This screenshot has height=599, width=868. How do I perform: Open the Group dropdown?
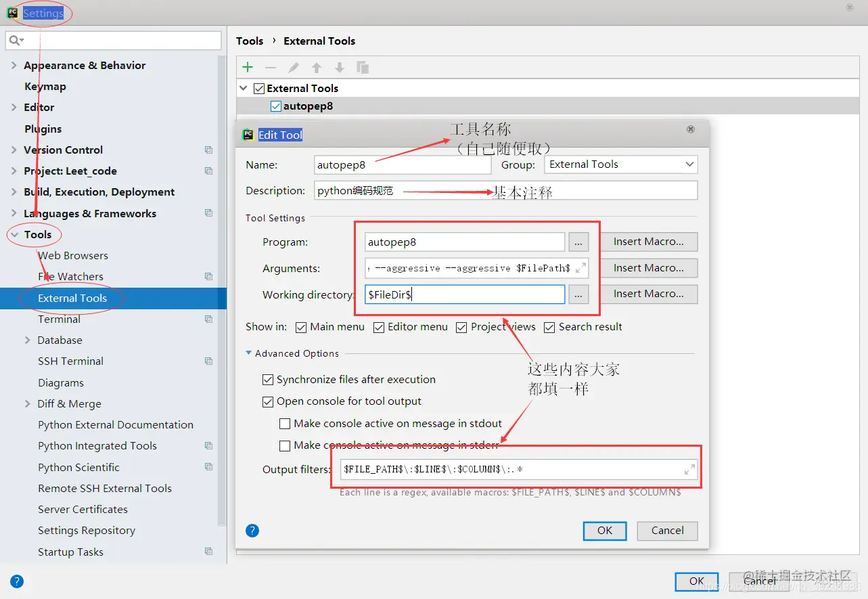pyautogui.click(x=620, y=164)
